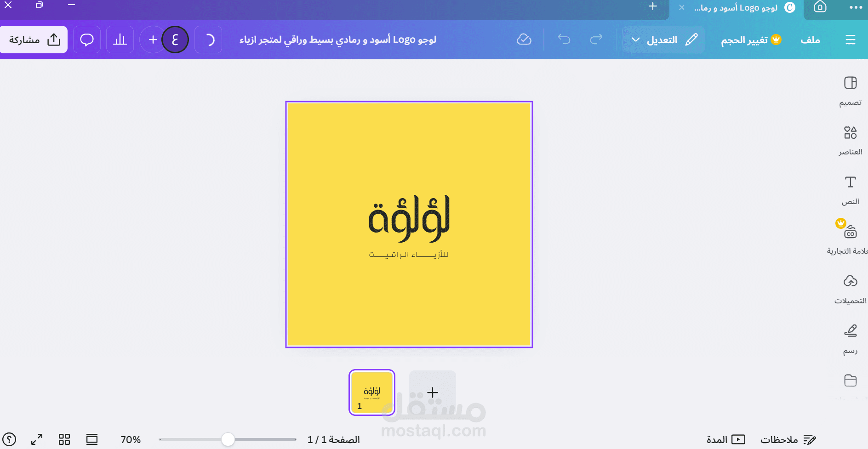This screenshot has height=449, width=868.
Task: Click the redo arrow
Action: coord(596,40)
